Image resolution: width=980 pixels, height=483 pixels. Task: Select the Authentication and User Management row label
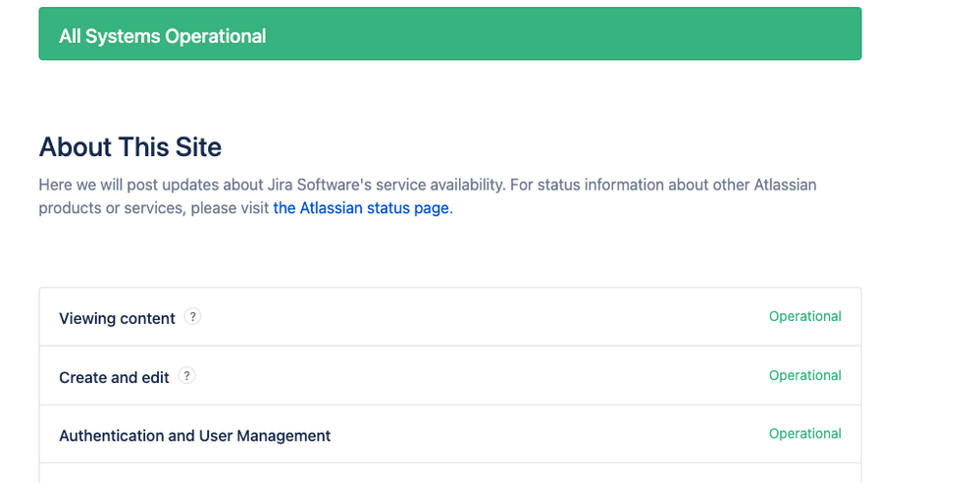194,436
